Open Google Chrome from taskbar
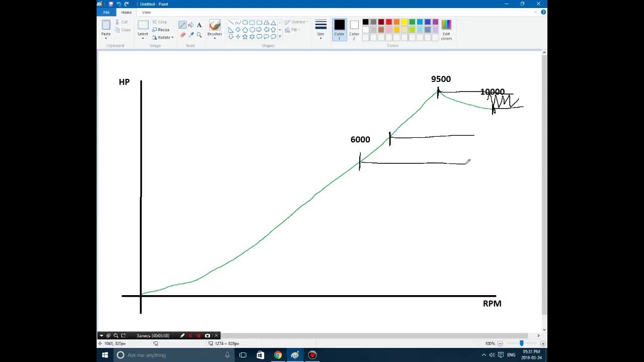Screen dimensions: 644x362 tap(278, 355)
